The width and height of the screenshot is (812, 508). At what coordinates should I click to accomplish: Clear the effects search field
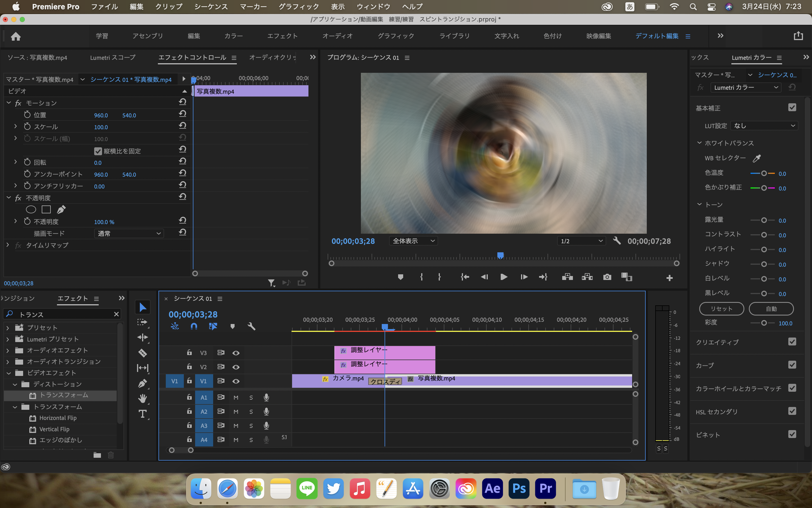[x=116, y=314]
